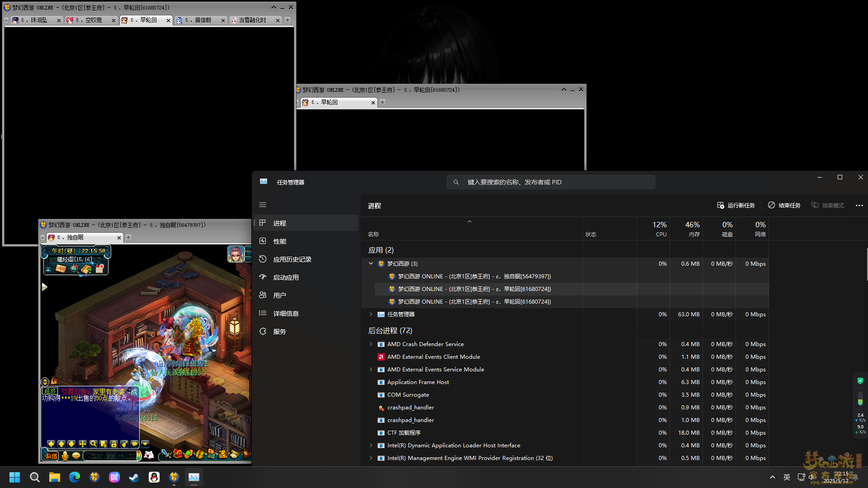Click the chat scroll-left yellow arrow button
868x488 pixels.
pyautogui.click(x=51, y=444)
